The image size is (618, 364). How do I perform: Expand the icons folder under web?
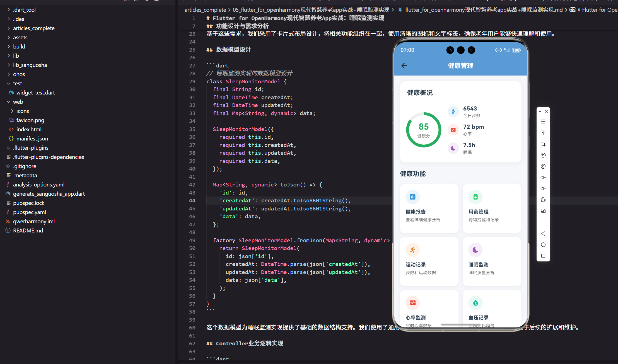point(12,111)
